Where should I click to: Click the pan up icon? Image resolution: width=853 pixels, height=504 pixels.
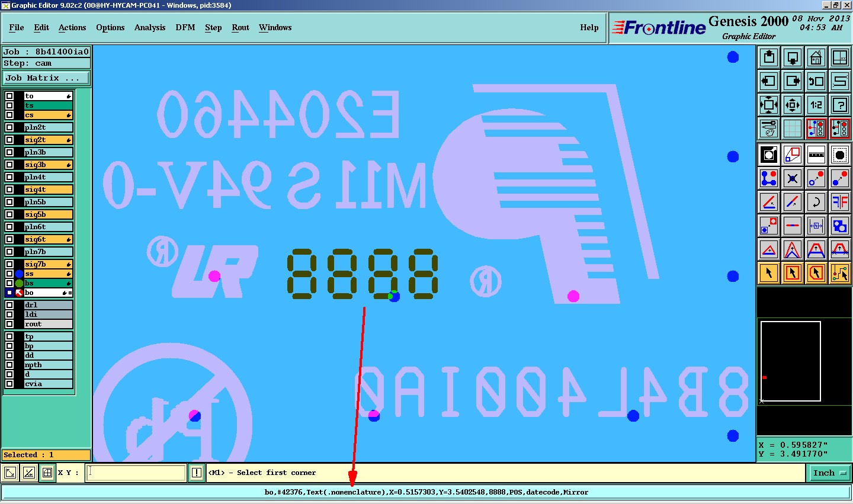tap(769, 57)
